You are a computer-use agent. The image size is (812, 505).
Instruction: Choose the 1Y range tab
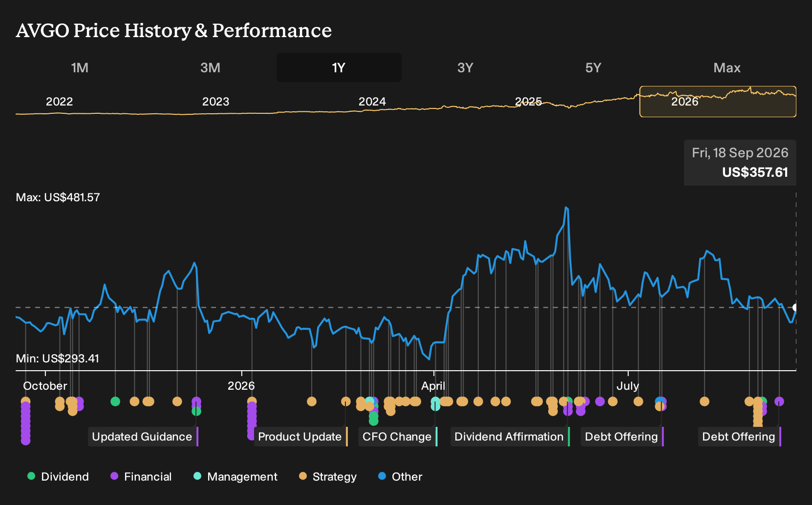click(339, 67)
